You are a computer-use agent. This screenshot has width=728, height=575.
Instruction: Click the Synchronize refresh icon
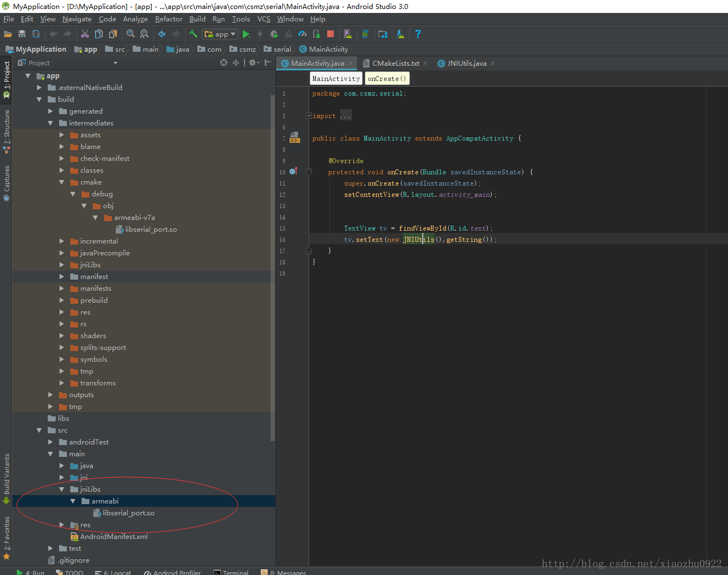(36, 34)
